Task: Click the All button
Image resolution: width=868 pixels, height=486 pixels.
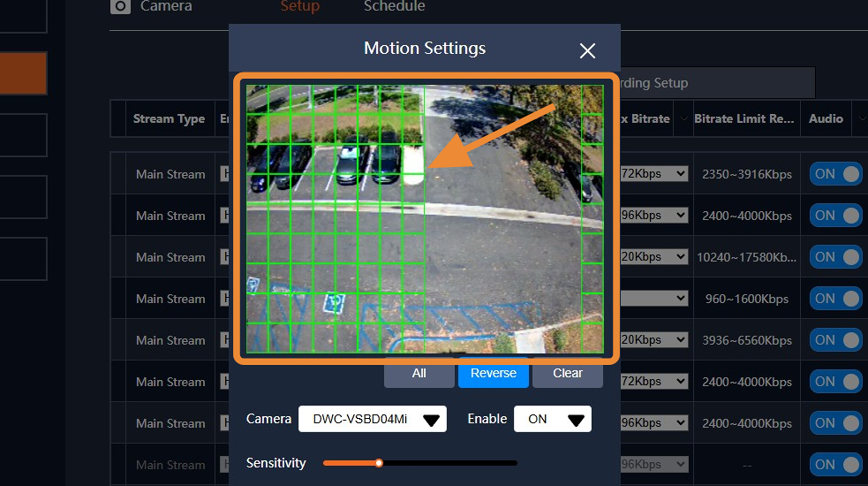Action: (419, 374)
